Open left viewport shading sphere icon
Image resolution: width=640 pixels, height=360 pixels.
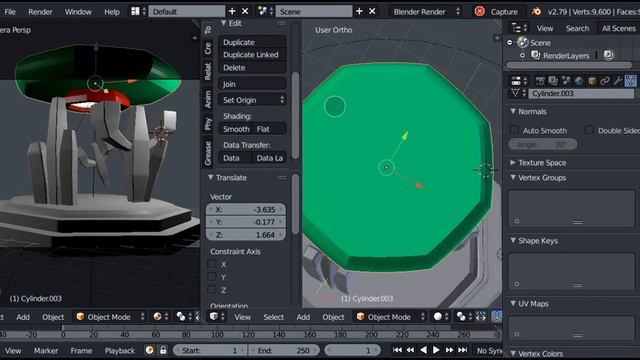pos(160,317)
